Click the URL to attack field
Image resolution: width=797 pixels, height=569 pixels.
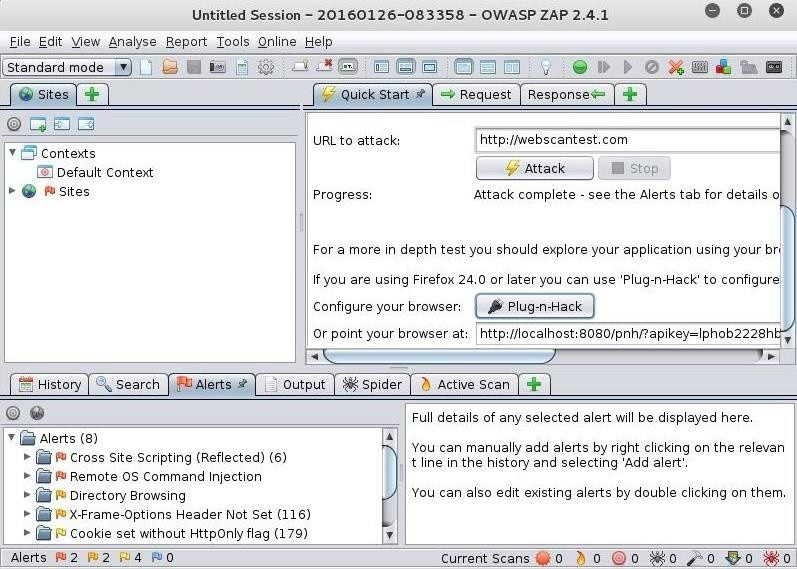click(628, 140)
